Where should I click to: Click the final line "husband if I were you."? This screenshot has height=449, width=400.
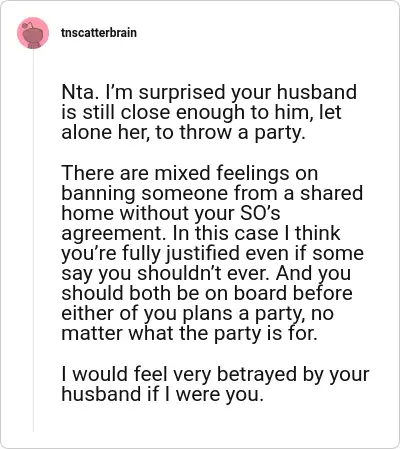tap(163, 394)
